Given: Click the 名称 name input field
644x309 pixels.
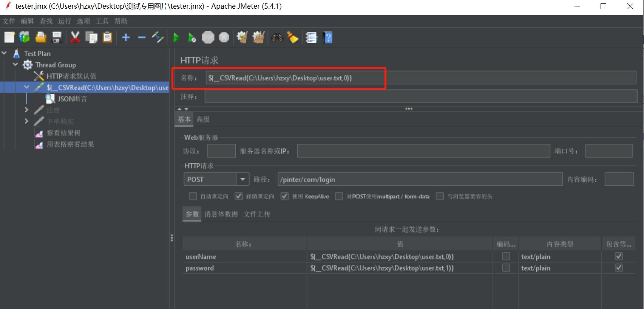Looking at the screenshot, I should [x=421, y=78].
